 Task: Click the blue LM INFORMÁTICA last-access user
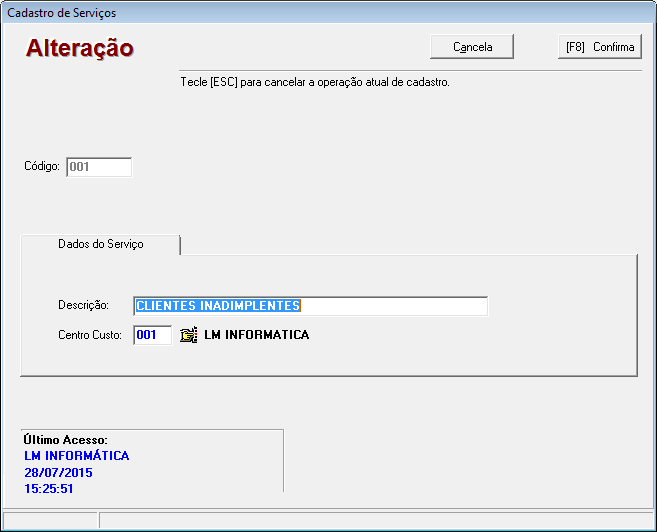76,456
